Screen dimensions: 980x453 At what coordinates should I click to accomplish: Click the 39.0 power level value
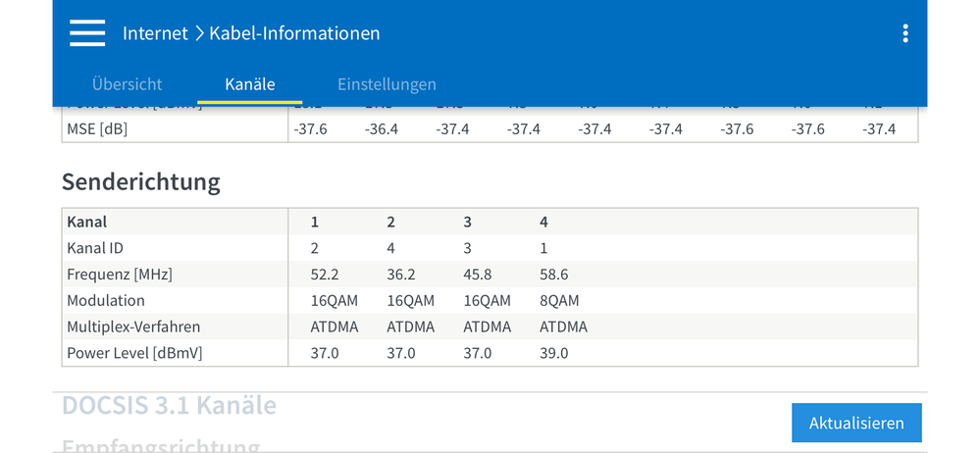point(554,353)
